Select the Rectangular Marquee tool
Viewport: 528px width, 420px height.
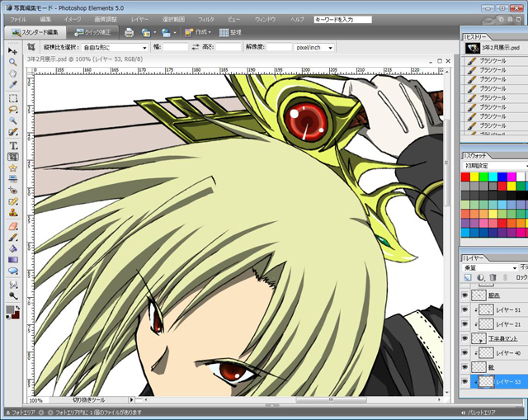coord(13,98)
